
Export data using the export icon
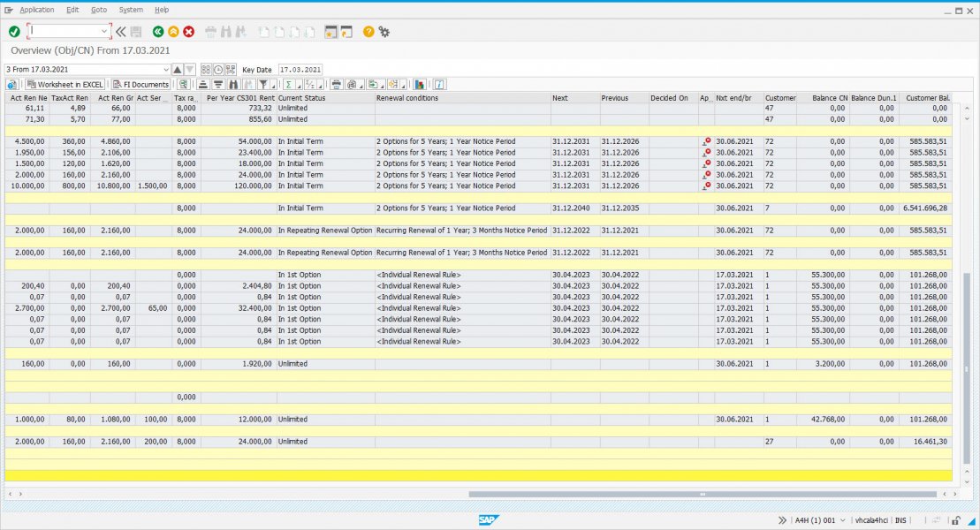click(x=373, y=84)
